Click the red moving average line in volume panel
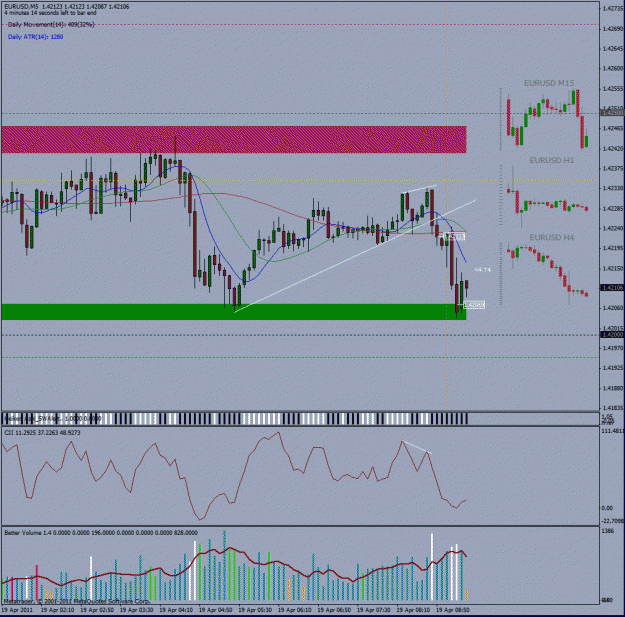This screenshot has width=625, height=617. point(234,566)
